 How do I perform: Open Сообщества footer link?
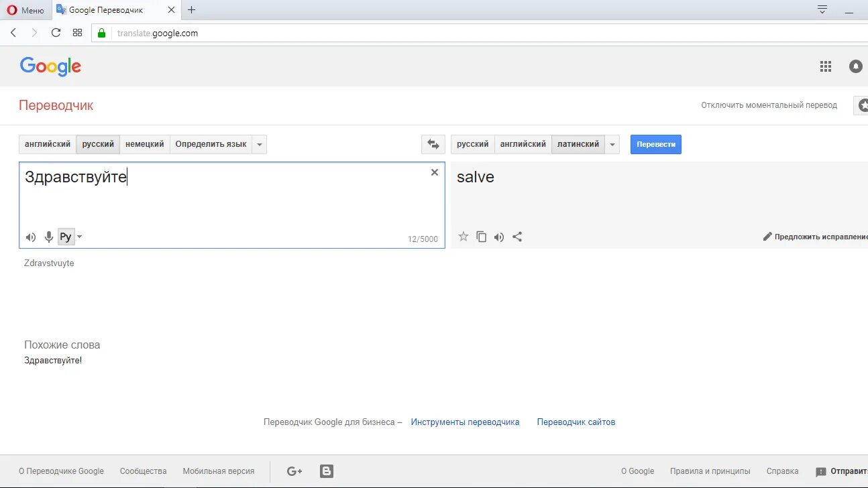(x=143, y=471)
